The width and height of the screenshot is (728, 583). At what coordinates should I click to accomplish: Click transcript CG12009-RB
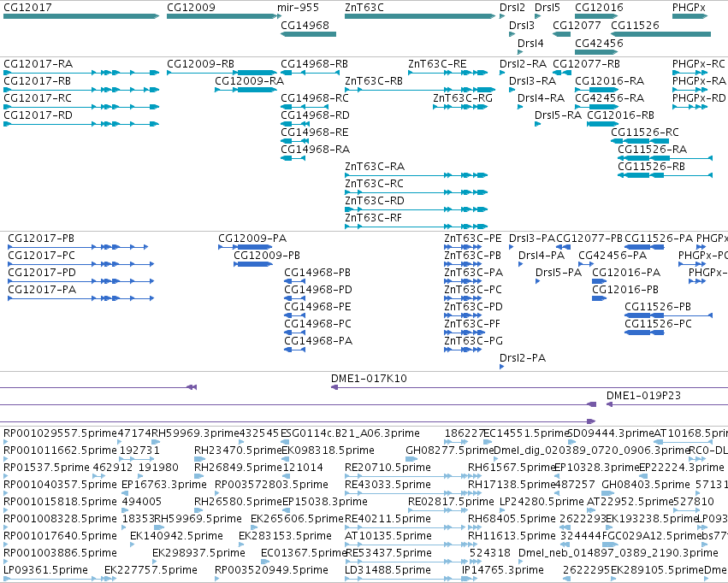coord(222,73)
